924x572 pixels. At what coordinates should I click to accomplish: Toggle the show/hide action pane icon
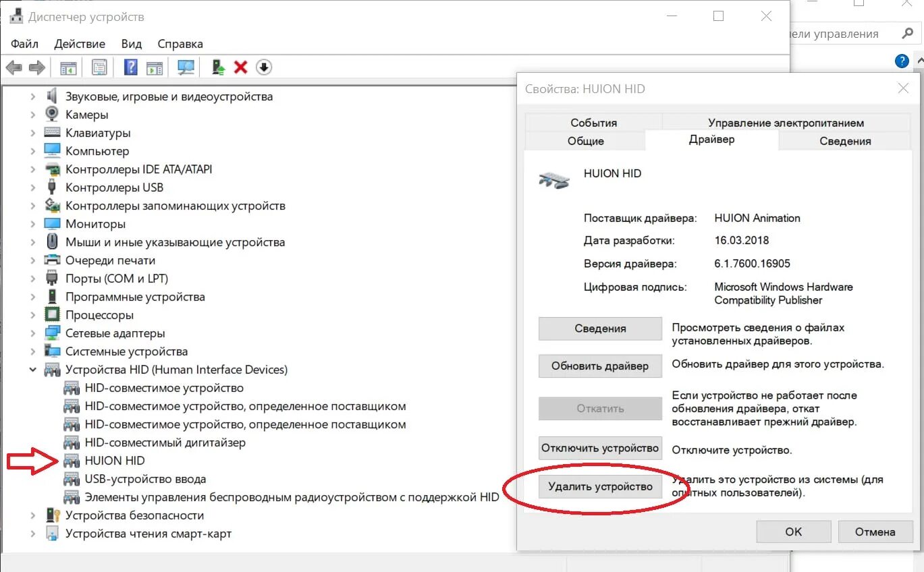pos(155,67)
